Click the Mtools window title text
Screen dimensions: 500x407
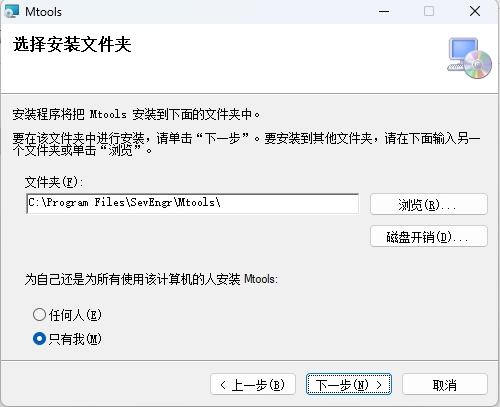click(43, 12)
